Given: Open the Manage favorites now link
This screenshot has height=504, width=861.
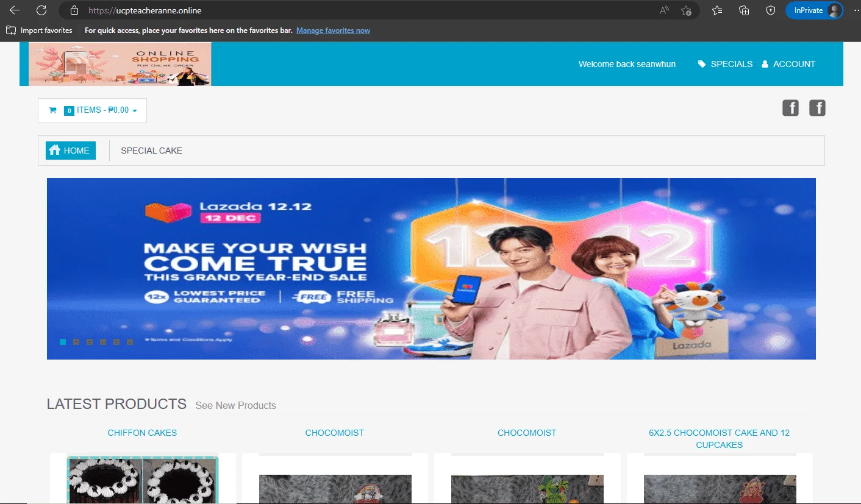Looking at the screenshot, I should pos(333,30).
